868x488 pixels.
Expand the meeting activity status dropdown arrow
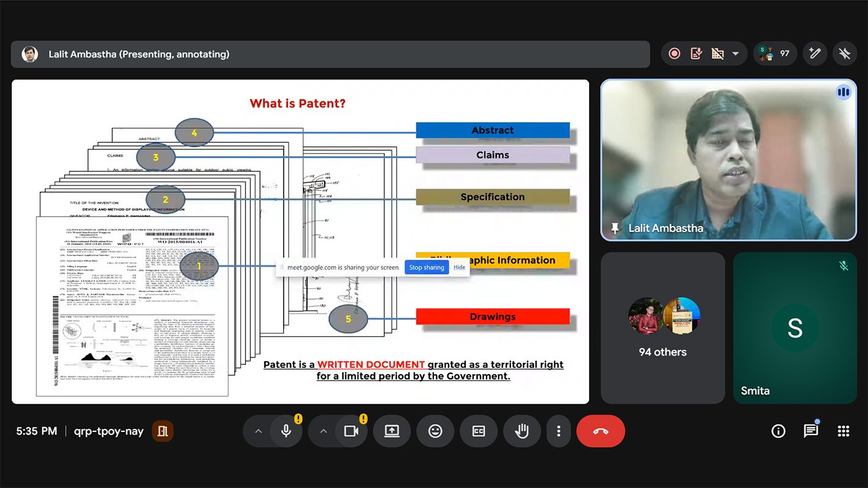point(736,54)
